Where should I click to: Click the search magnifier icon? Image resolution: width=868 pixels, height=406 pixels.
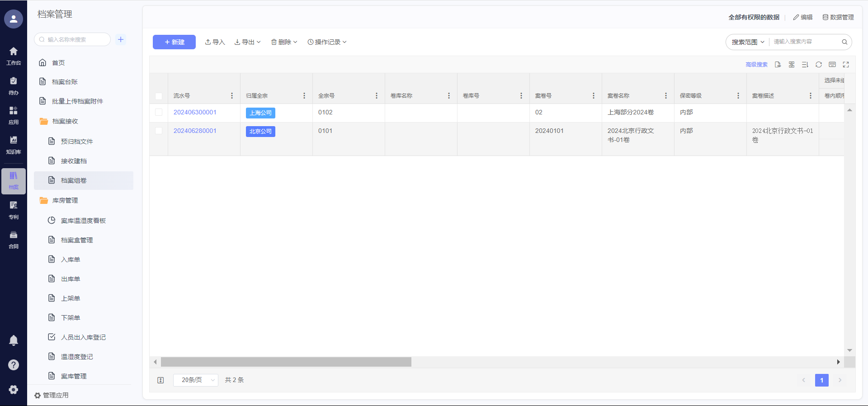844,42
